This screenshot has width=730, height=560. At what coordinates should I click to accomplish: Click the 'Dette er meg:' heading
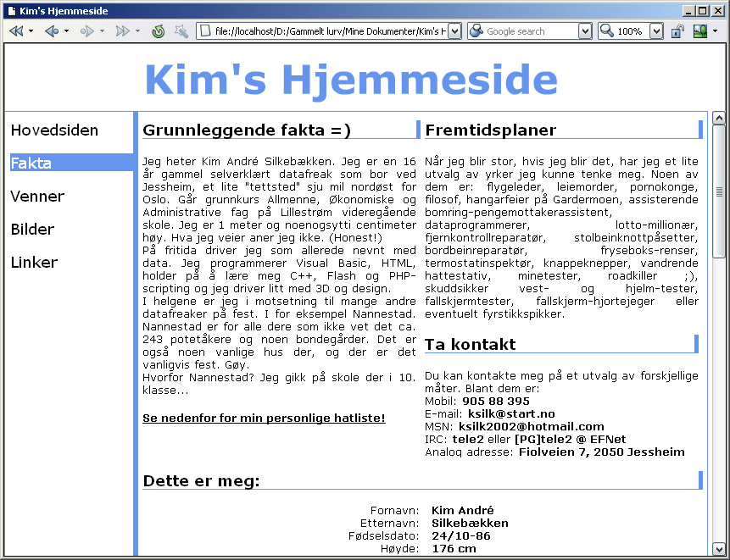tap(201, 480)
